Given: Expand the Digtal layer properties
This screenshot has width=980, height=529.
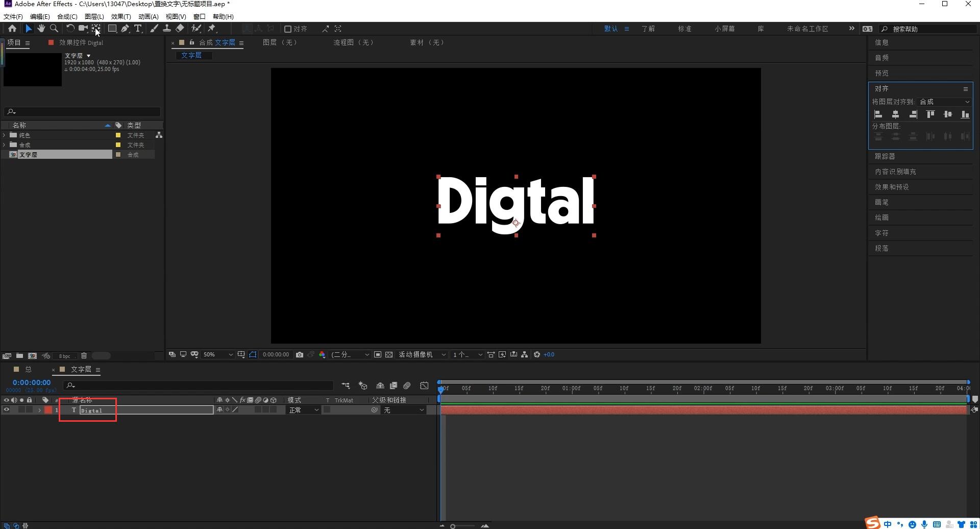Looking at the screenshot, I should pyautogui.click(x=39, y=410).
